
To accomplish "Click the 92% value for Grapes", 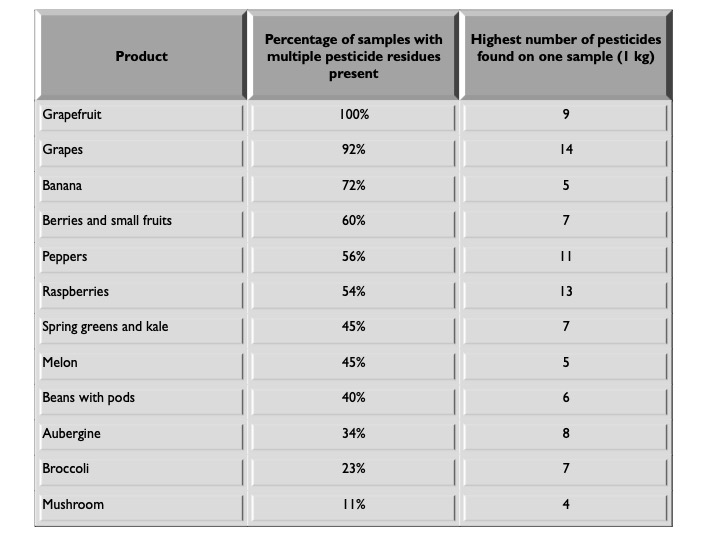I will tap(353, 150).
